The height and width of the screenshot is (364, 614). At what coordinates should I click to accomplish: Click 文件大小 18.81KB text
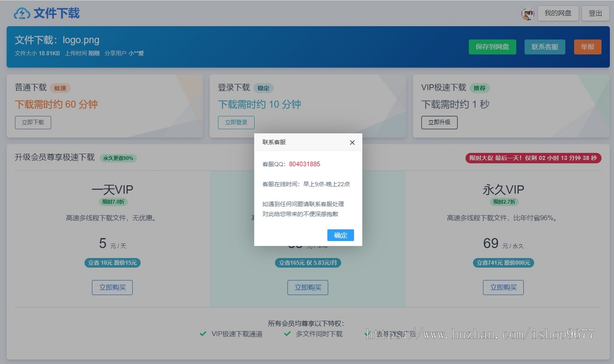click(37, 53)
